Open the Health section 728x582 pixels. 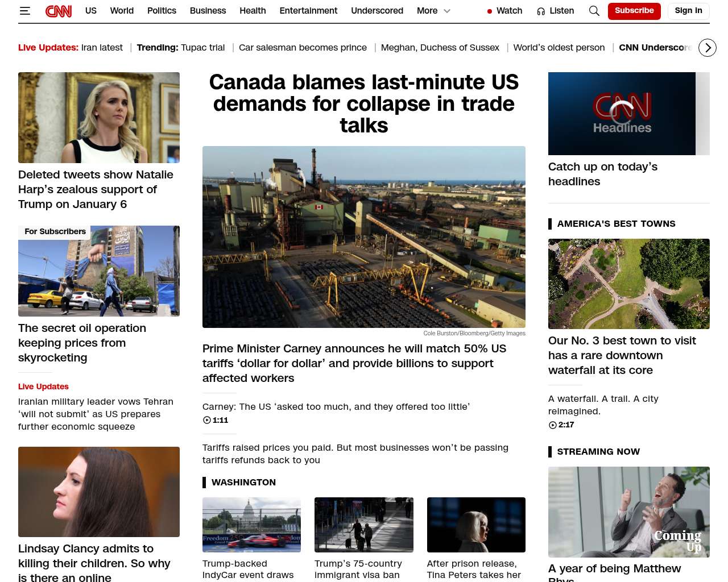point(253,11)
